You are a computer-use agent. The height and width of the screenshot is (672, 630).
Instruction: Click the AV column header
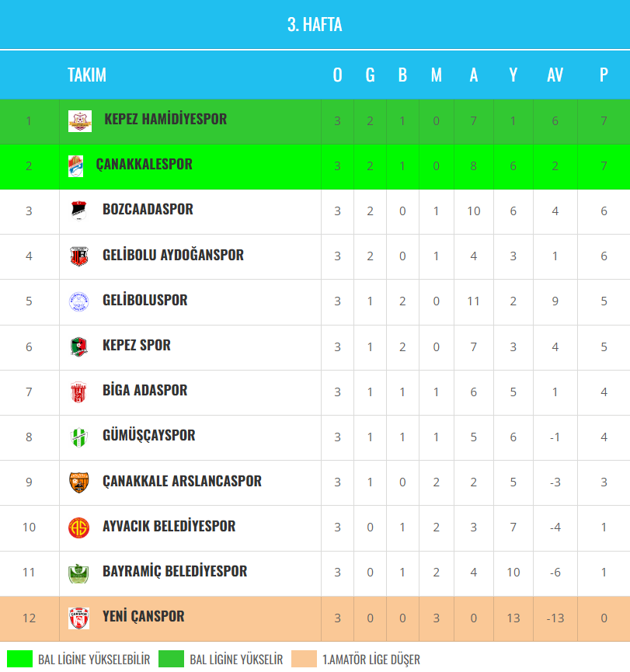pyautogui.click(x=555, y=75)
